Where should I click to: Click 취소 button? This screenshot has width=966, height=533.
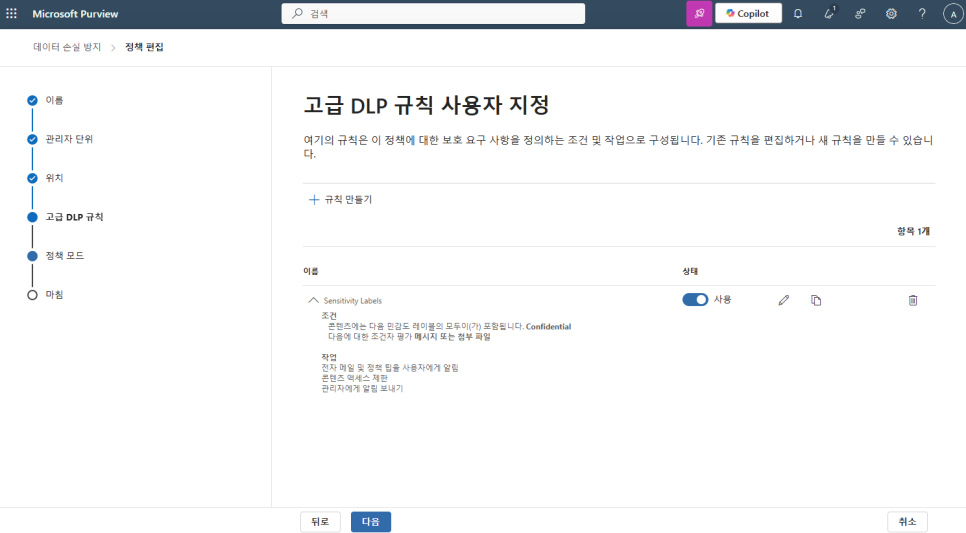tap(907, 522)
